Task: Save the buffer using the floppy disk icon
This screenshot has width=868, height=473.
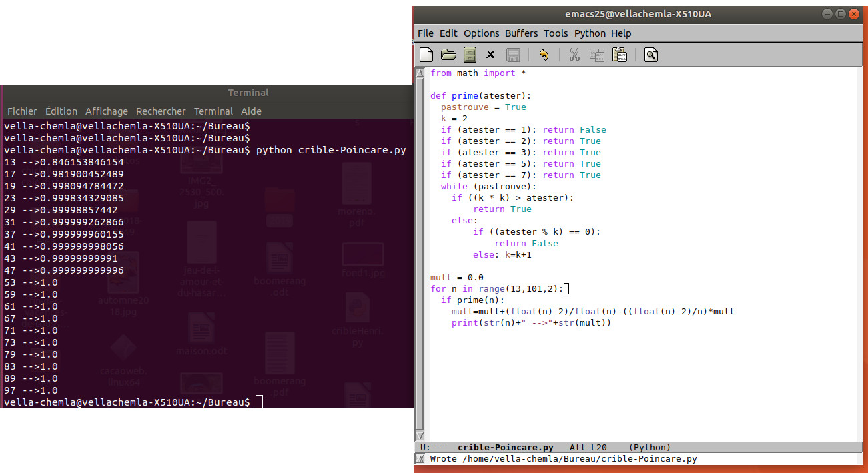Action: (x=513, y=55)
